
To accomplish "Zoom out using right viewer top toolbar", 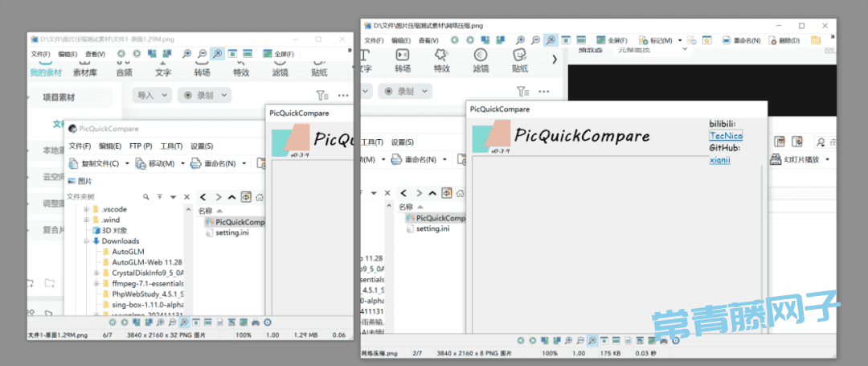I will 535,40.
